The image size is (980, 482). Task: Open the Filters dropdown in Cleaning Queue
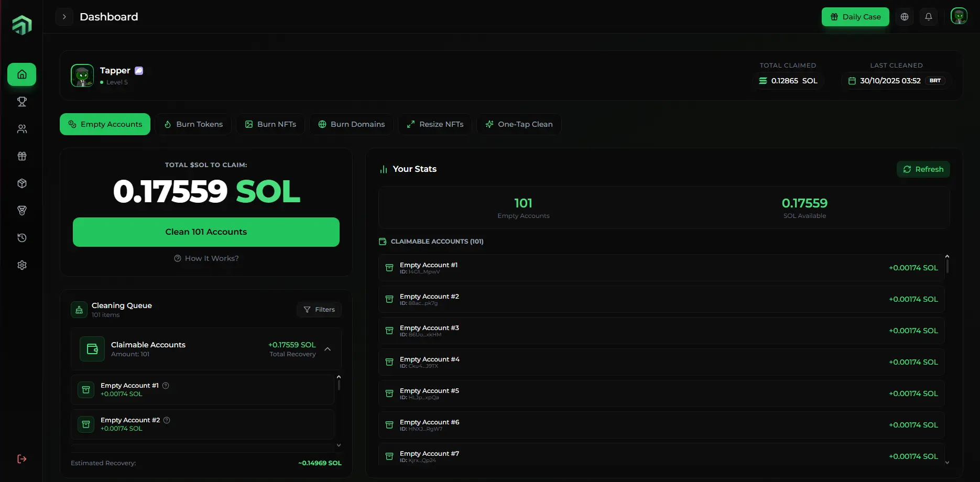pyautogui.click(x=319, y=309)
